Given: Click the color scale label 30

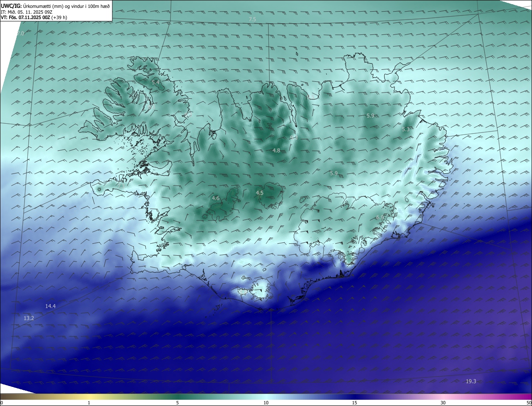Looking at the screenshot, I should pos(443,403).
